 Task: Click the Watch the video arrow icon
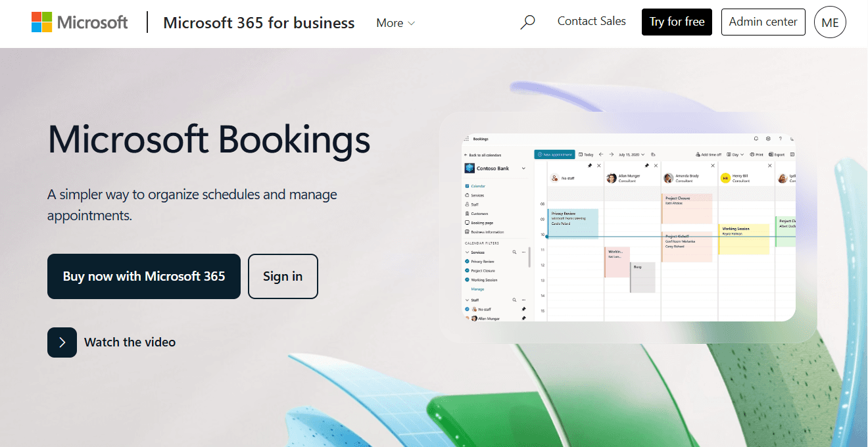62,342
